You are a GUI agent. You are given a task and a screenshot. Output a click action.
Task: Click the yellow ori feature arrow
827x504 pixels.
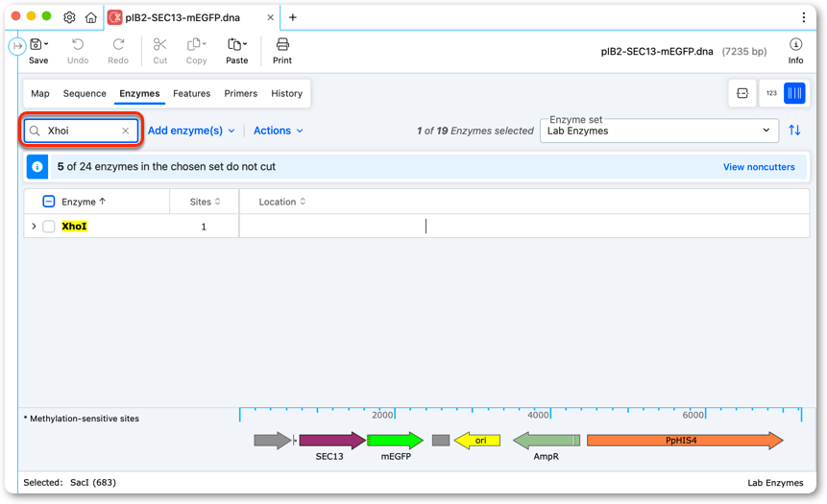pyautogui.click(x=477, y=441)
